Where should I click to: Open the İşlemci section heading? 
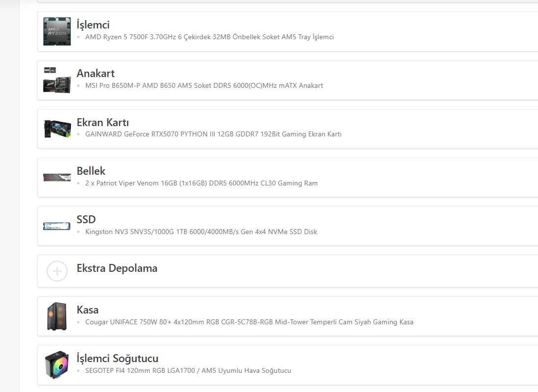pyautogui.click(x=93, y=25)
